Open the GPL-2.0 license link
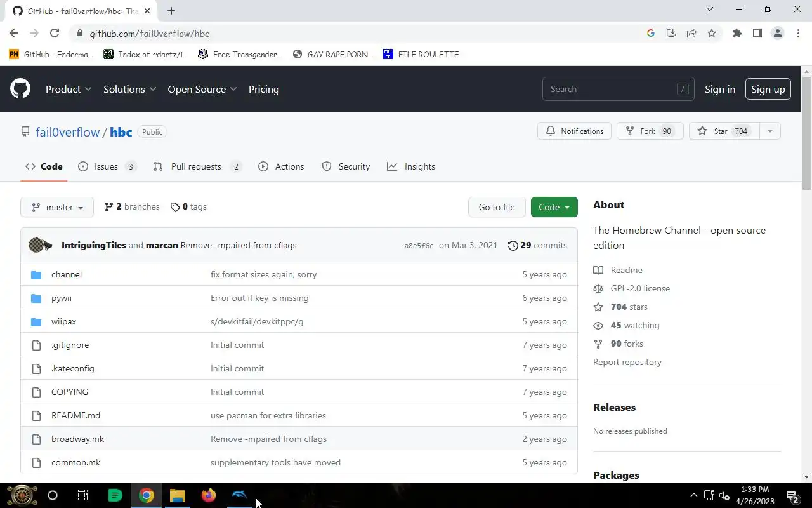 [x=640, y=288]
